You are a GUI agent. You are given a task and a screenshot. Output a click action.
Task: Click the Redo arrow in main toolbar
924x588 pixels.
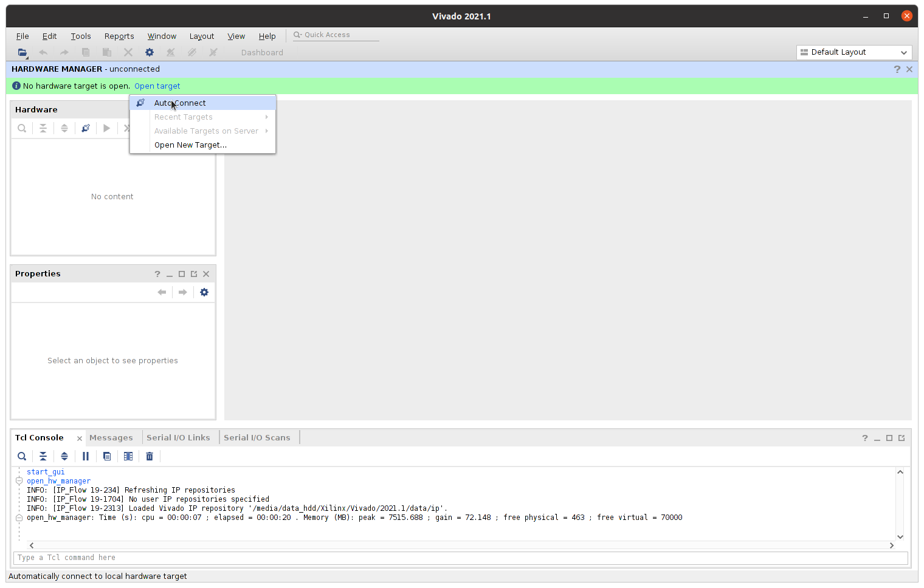[64, 53]
